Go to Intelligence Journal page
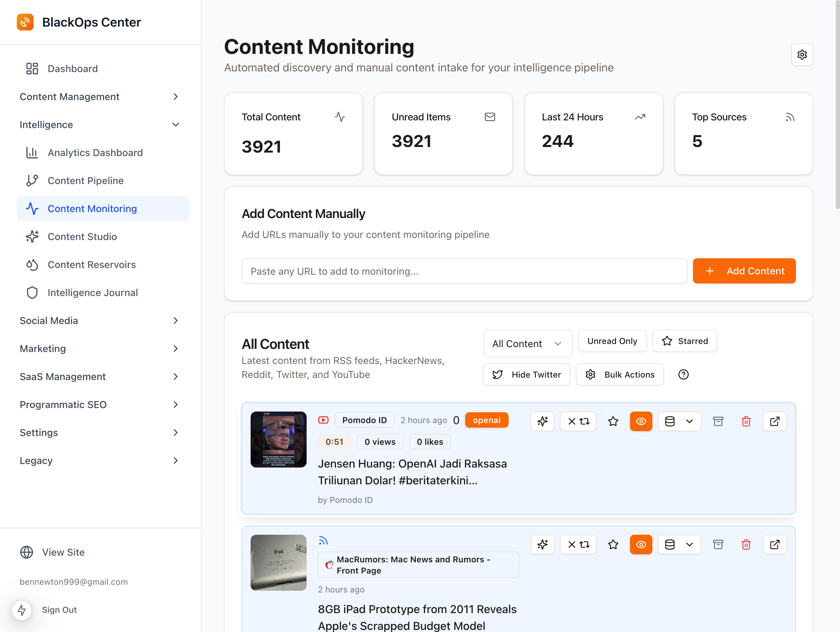Viewport: 840px width, 632px height. [x=92, y=293]
